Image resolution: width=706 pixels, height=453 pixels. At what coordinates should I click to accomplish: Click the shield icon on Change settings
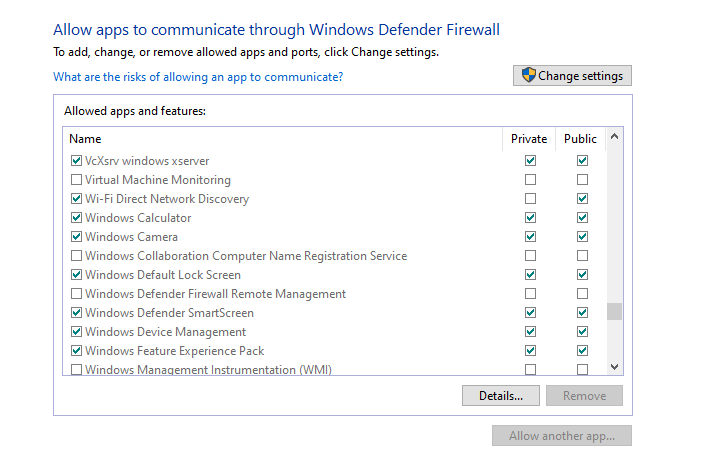[529, 76]
